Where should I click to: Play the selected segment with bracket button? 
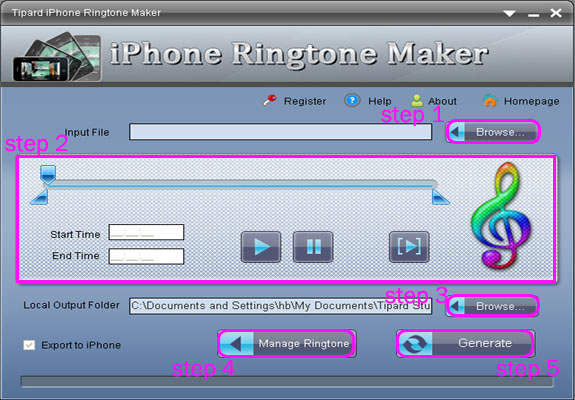[409, 247]
